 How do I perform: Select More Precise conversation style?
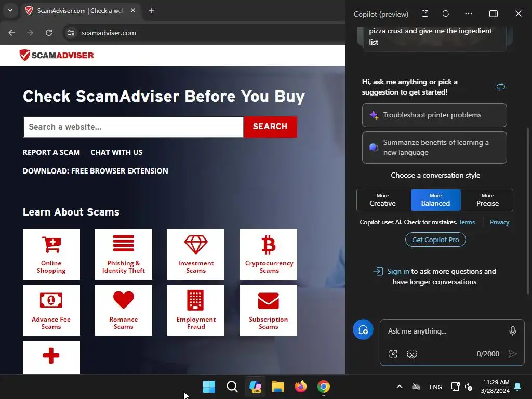pyautogui.click(x=487, y=200)
